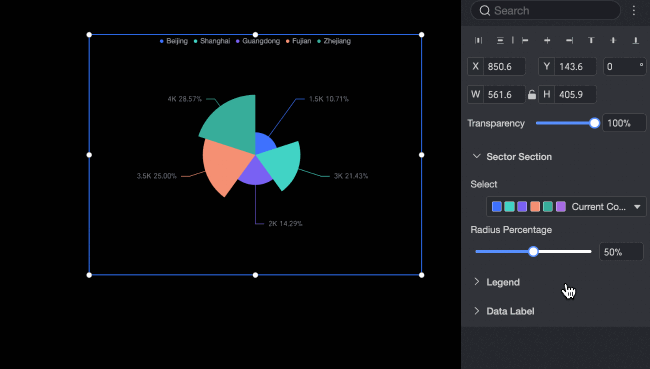The image size is (650, 369).
Task: Open the Current Color palette dropdown
Action: click(566, 206)
